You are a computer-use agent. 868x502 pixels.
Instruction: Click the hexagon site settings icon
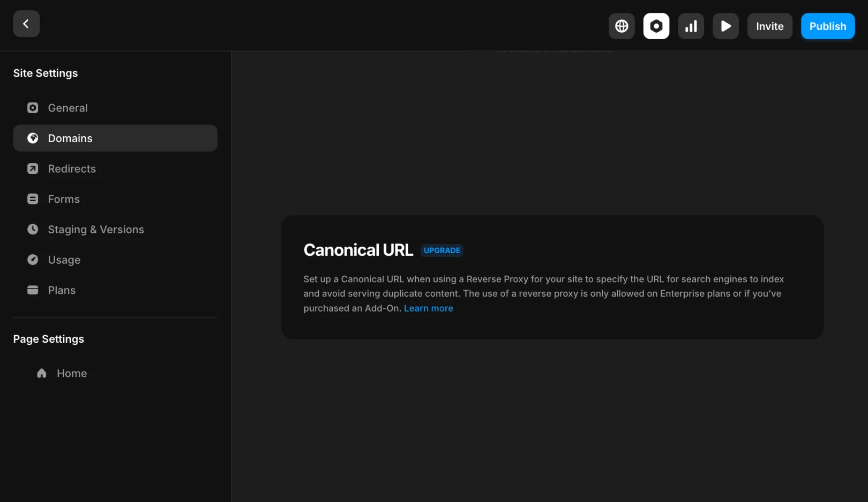tap(656, 26)
